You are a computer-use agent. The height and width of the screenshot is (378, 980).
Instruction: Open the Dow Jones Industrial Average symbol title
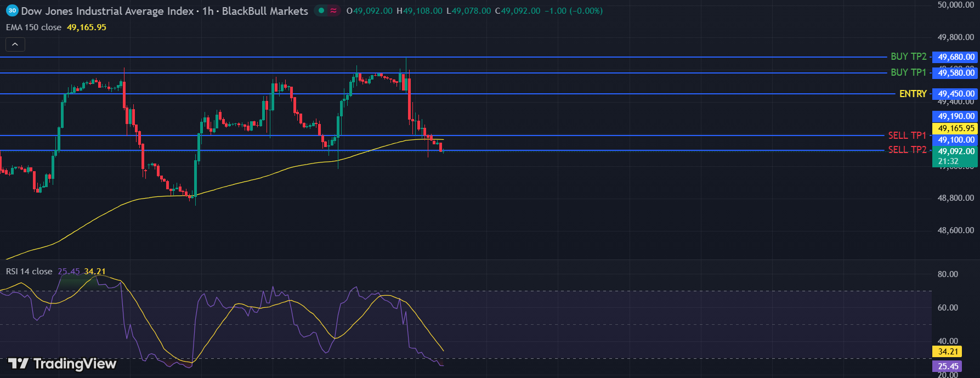pyautogui.click(x=107, y=11)
